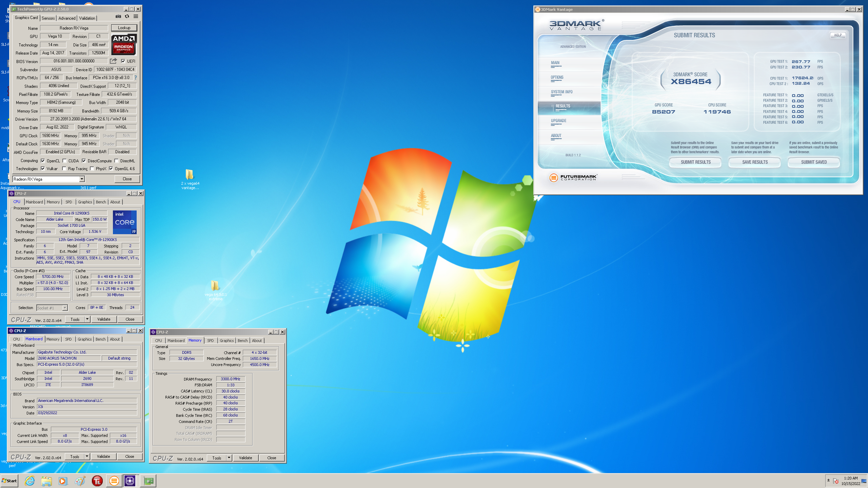This screenshot has height=488, width=868.
Task: Click the GPU-Z screenshot camera icon
Action: pos(118,16)
